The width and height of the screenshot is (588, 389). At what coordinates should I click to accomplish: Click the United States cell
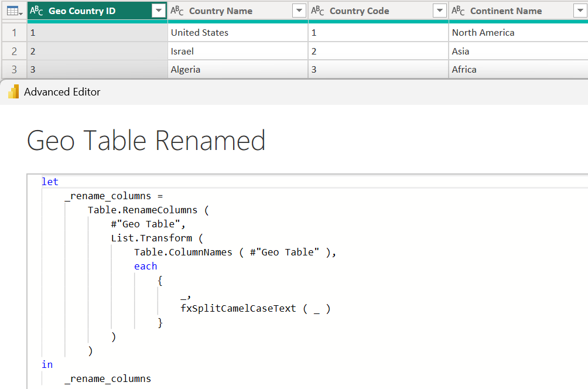(200, 33)
